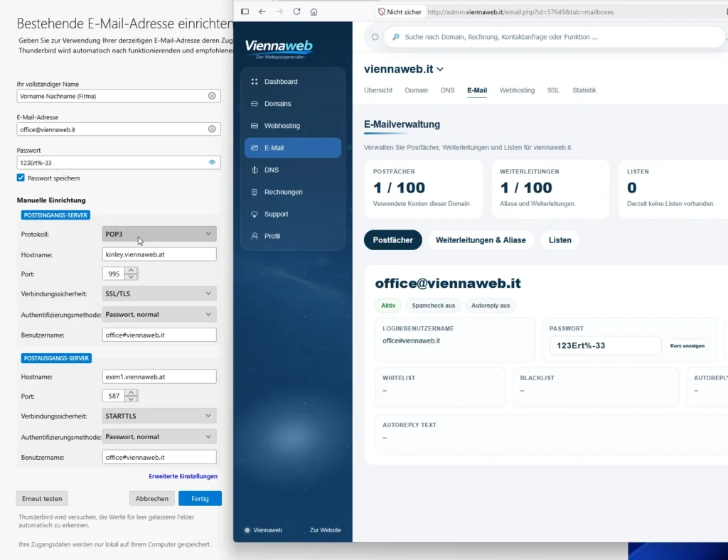Toggle the browser sidebar panel icon
The image size is (728, 560).
(245, 11)
